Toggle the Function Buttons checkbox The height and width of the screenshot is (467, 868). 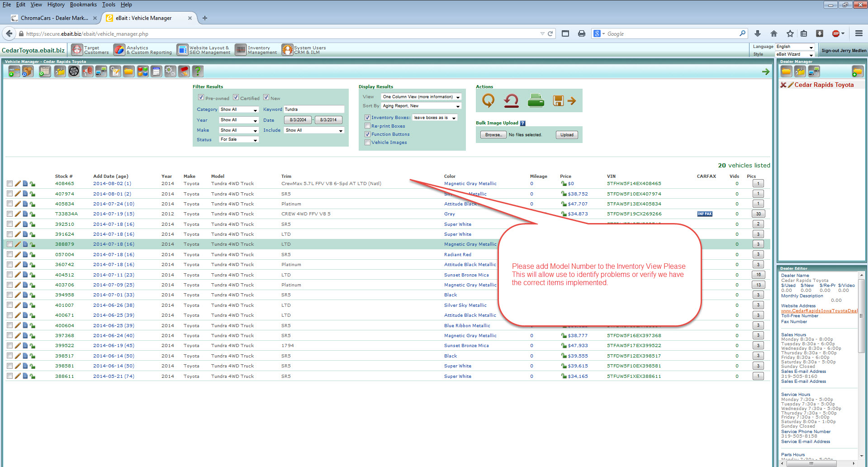[x=367, y=134]
